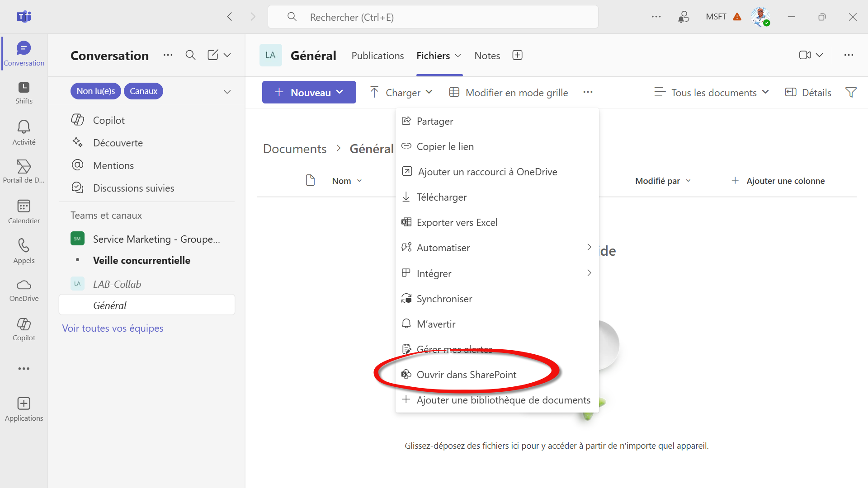Image resolution: width=868 pixels, height=488 pixels.
Task: Click the search icon beside Conversation
Action: click(x=190, y=55)
